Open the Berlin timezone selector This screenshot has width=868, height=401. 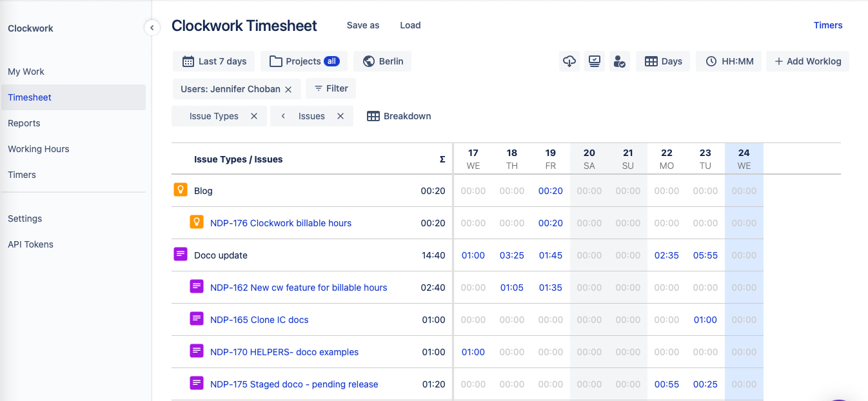[382, 61]
